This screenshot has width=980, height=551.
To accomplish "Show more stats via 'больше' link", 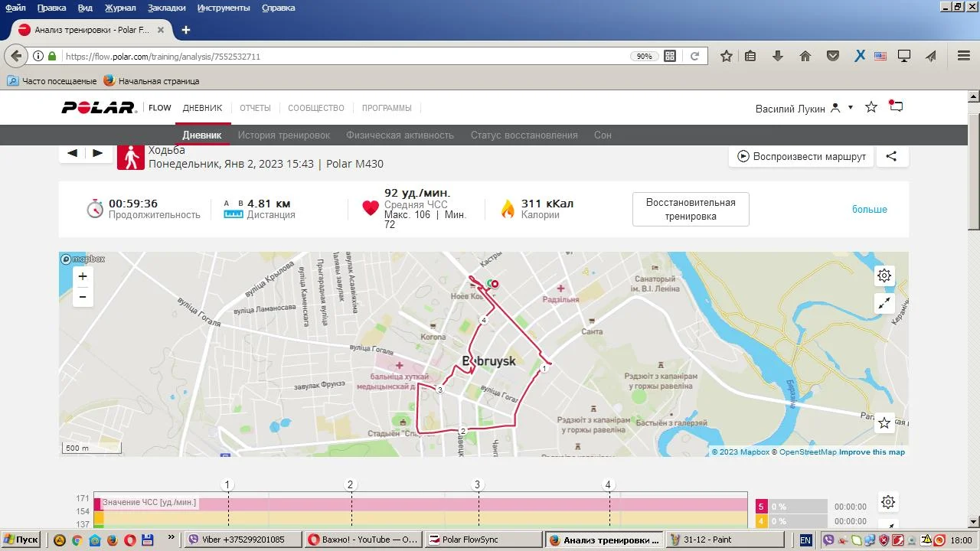I will point(869,210).
